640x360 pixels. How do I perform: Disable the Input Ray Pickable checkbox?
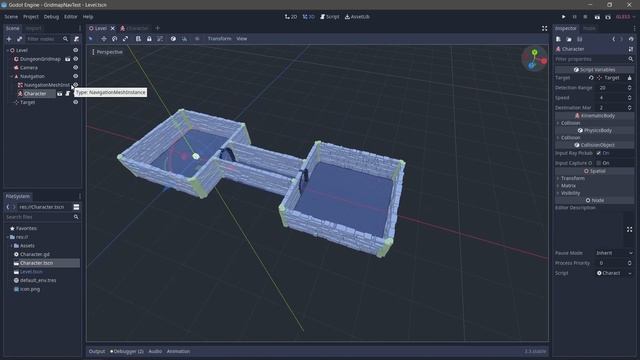click(x=598, y=153)
